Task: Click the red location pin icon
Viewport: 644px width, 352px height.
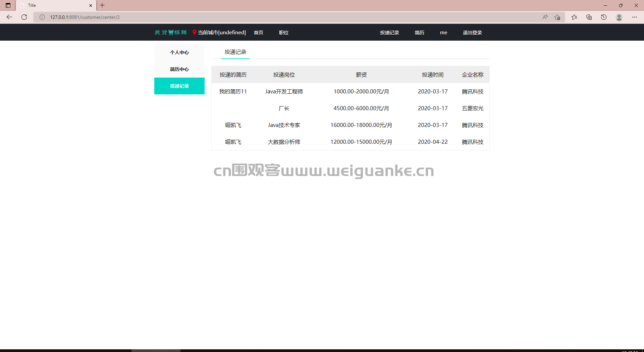Action: click(x=194, y=32)
